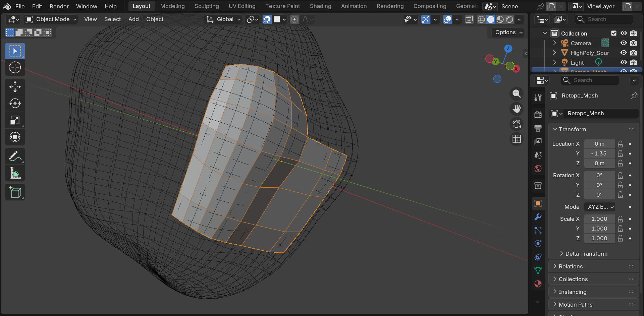Open the World properties tab
Image resolution: width=644 pixels, height=316 pixels.
(x=538, y=168)
